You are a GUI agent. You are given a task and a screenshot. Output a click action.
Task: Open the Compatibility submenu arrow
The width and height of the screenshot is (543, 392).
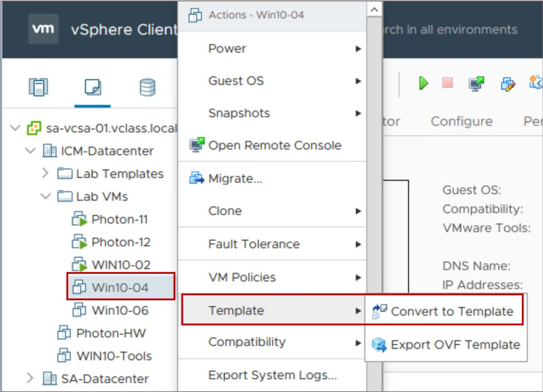coord(358,343)
